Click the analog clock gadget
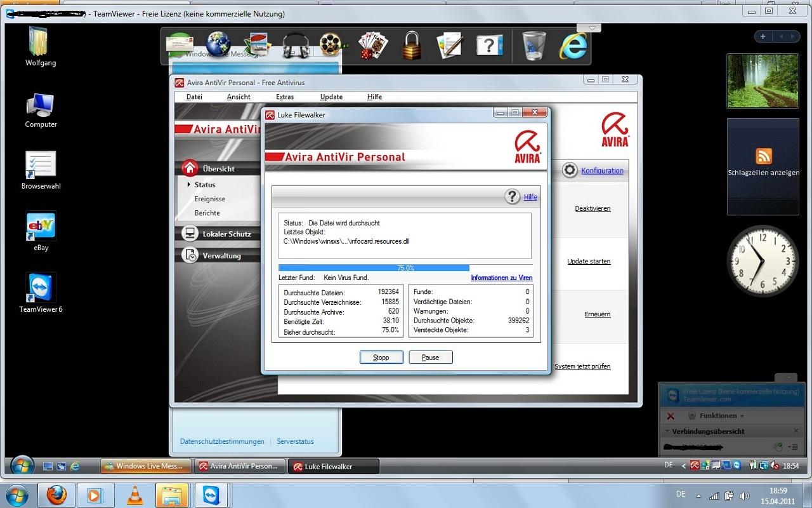 (763, 260)
